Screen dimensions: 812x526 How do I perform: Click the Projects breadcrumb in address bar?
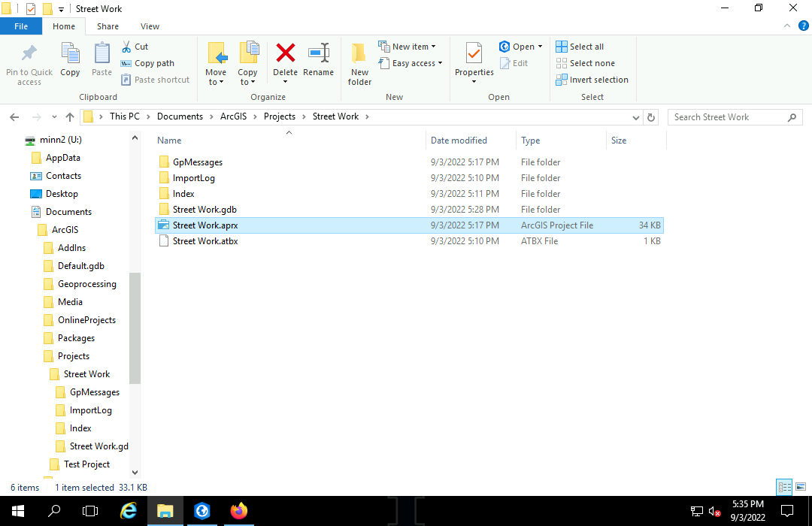pyautogui.click(x=280, y=116)
